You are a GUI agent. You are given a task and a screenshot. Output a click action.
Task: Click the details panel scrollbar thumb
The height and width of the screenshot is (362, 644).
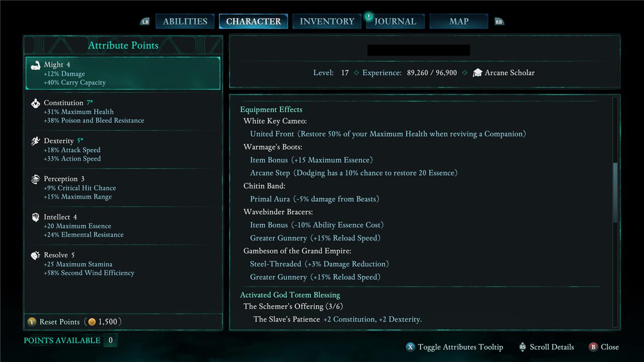click(615, 193)
